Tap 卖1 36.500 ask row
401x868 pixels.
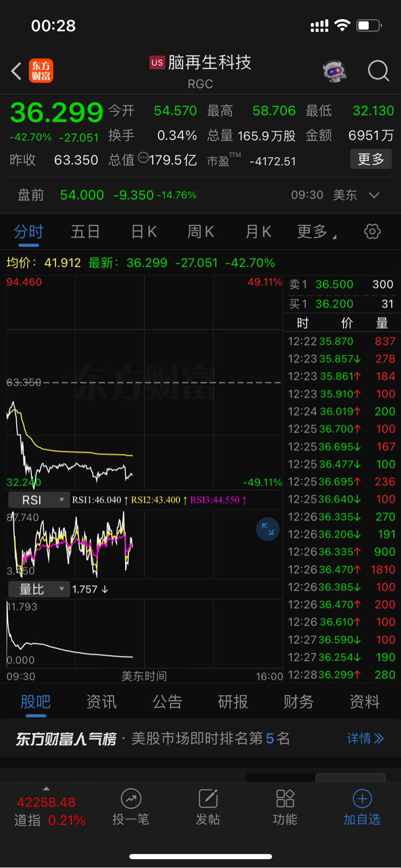tap(341, 284)
